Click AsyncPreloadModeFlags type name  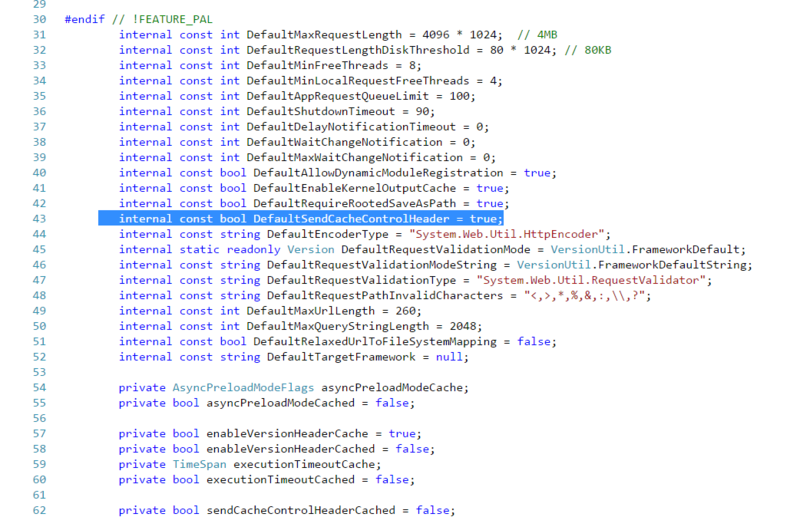click(243, 387)
